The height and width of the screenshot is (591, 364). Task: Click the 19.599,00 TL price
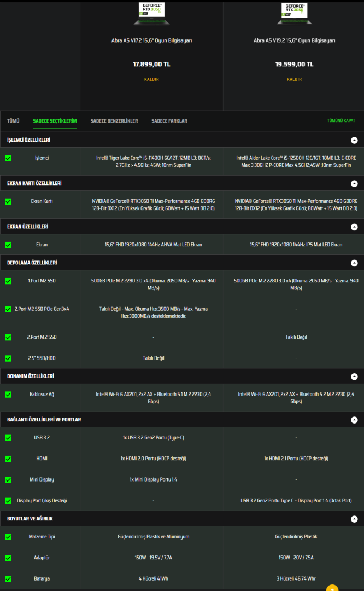click(x=295, y=64)
